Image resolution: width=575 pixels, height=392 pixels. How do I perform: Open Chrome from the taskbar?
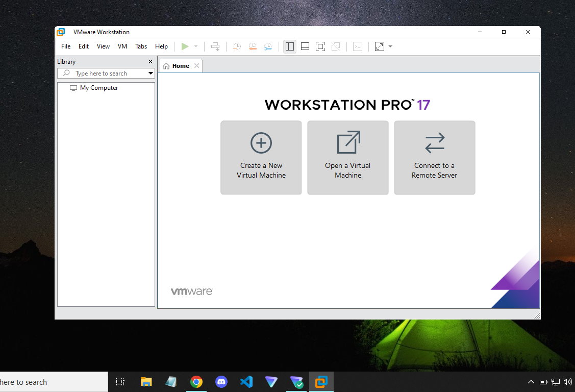click(x=196, y=381)
